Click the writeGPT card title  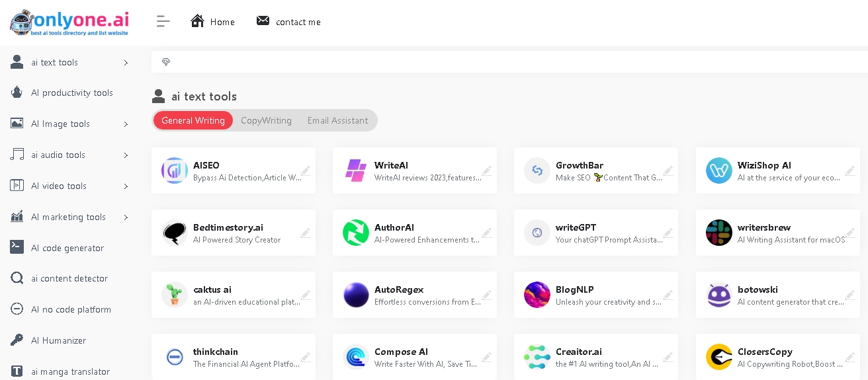click(576, 227)
